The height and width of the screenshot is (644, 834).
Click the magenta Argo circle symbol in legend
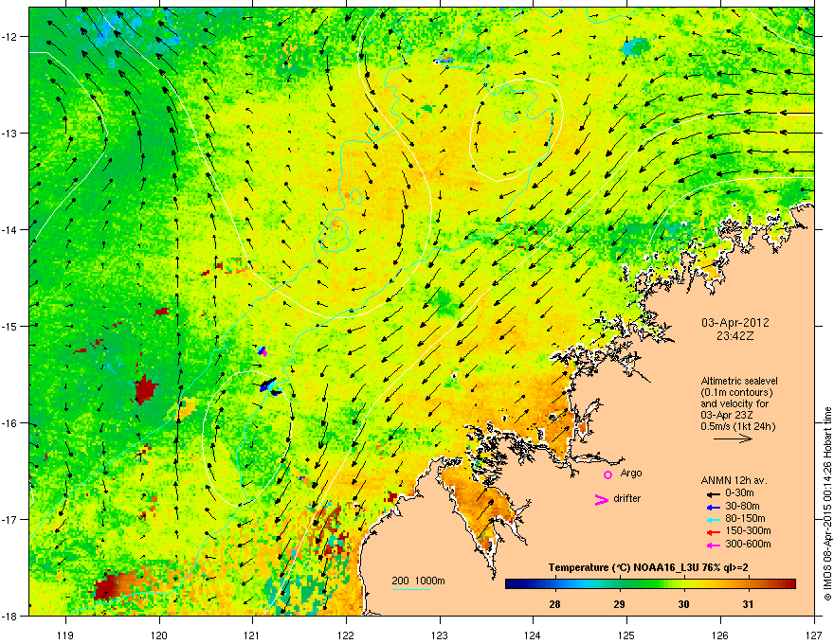[607, 474]
